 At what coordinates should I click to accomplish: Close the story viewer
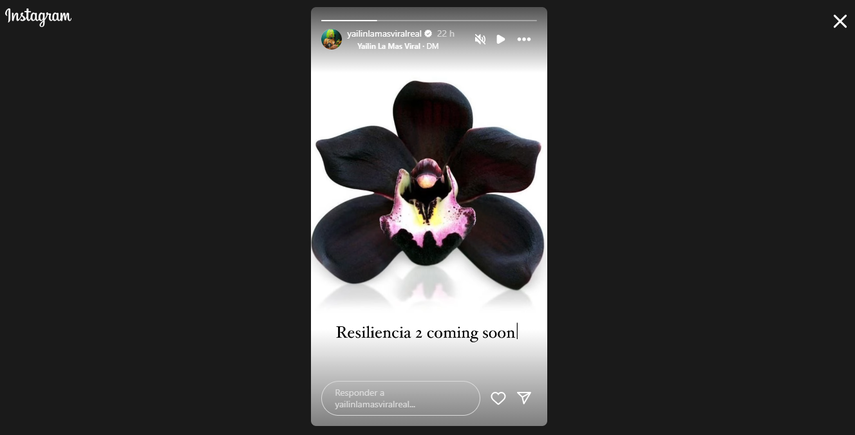coord(840,21)
